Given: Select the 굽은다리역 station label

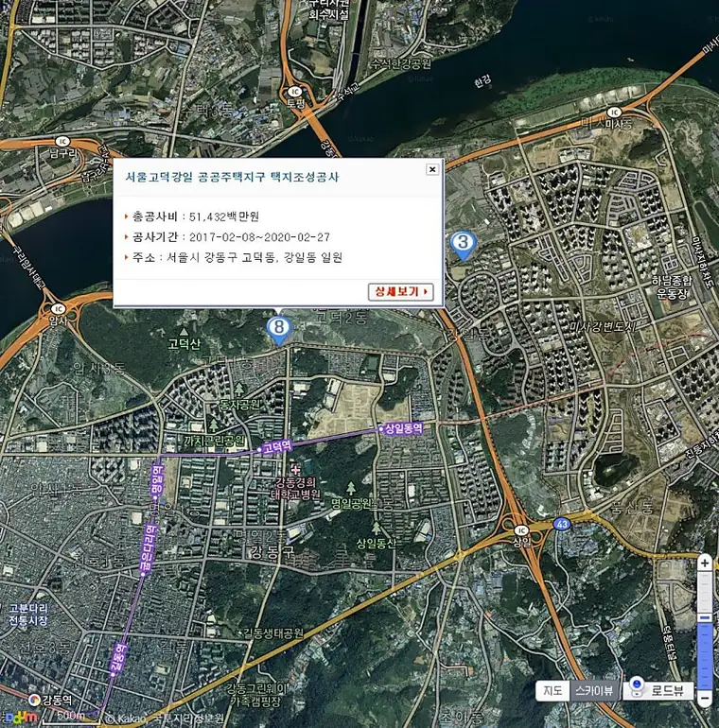Looking at the screenshot, I should coord(149,550).
